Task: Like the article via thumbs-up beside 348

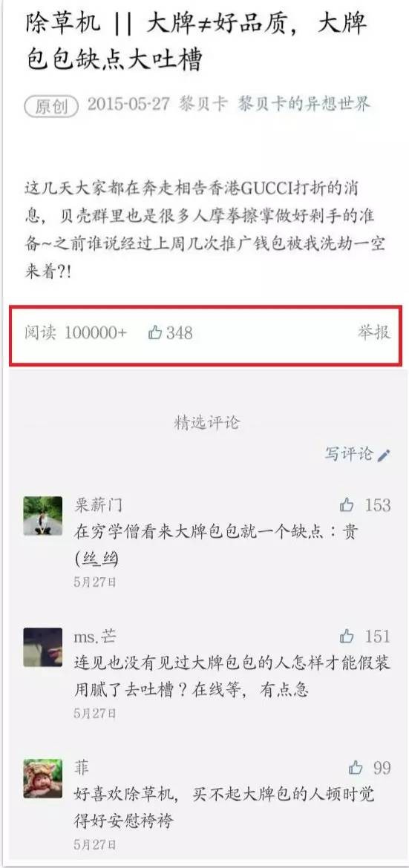Action: (155, 332)
